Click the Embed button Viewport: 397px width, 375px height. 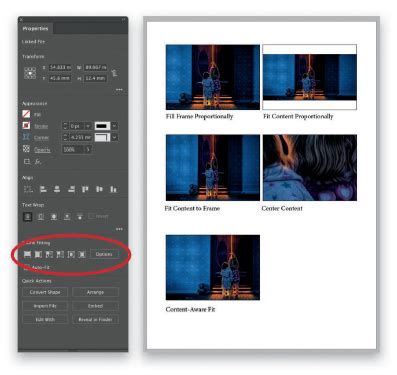point(95,306)
